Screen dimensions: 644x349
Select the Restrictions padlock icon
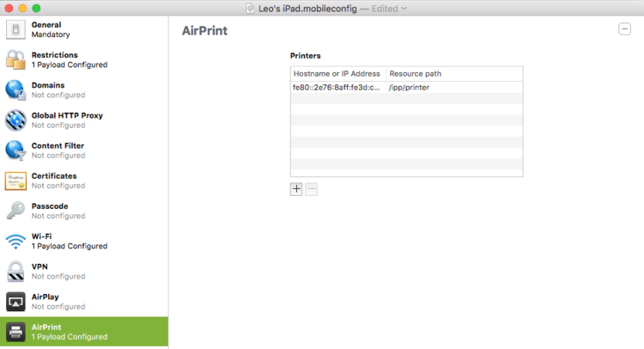pyautogui.click(x=15, y=59)
